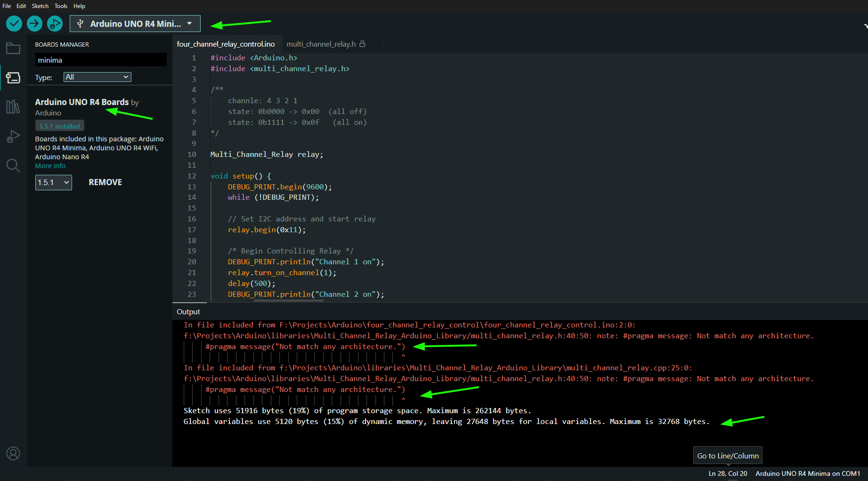Viewport: 868px width, 481px height.
Task: Select the Boards Manager sidebar icon
Action: (13, 78)
